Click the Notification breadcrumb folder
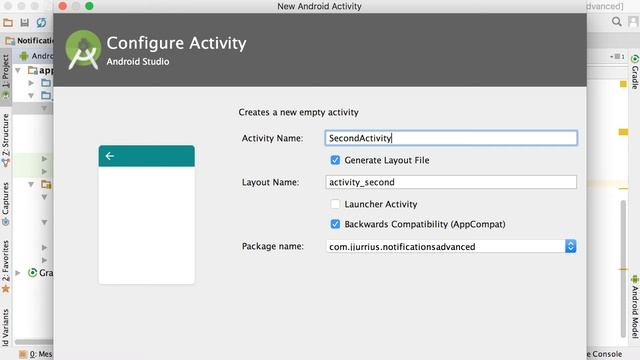640x360 pixels. pyautogui.click(x=29, y=40)
